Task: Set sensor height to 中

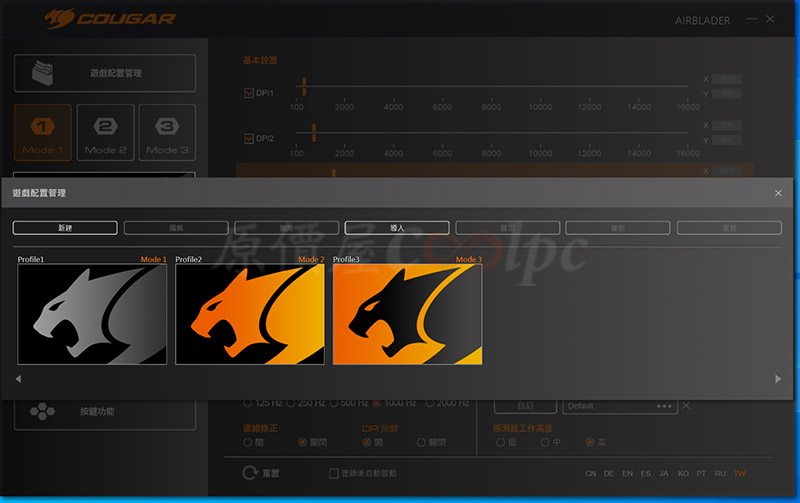Action: (545, 442)
